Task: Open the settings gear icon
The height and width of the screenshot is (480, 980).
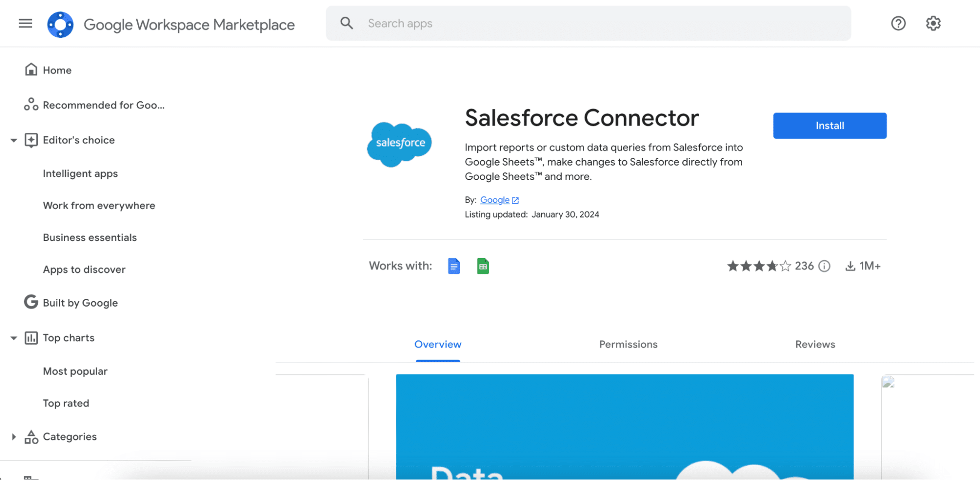Action: point(933,23)
